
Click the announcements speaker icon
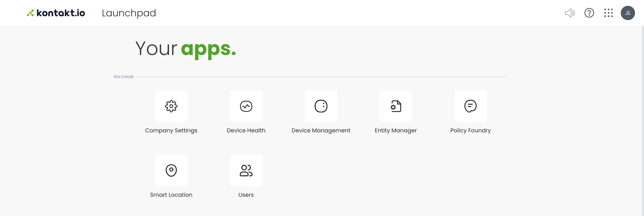pyautogui.click(x=570, y=13)
